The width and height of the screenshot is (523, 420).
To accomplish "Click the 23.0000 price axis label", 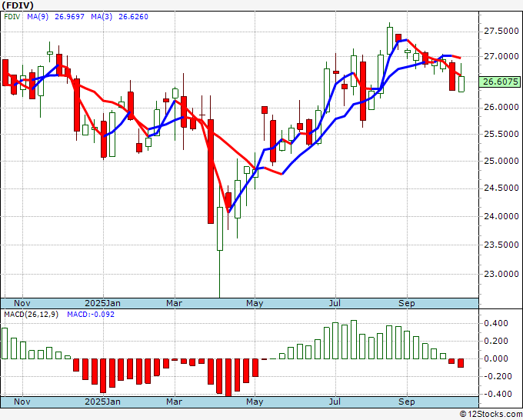I will [501, 274].
